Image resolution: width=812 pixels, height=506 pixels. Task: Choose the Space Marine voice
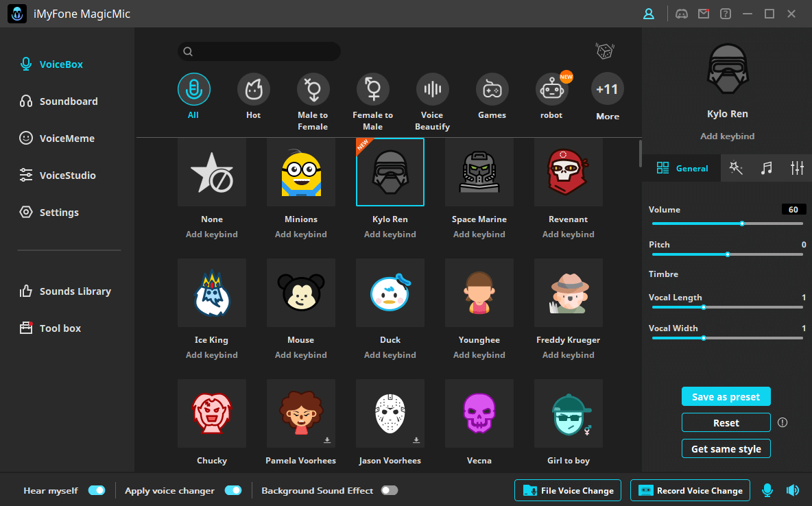(479, 172)
